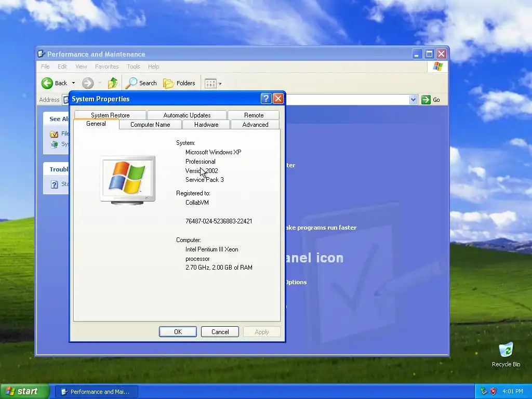This screenshot has width=532, height=399.
Task: Minimize the Performance and Maintenance window
Action: click(x=417, y=54)
